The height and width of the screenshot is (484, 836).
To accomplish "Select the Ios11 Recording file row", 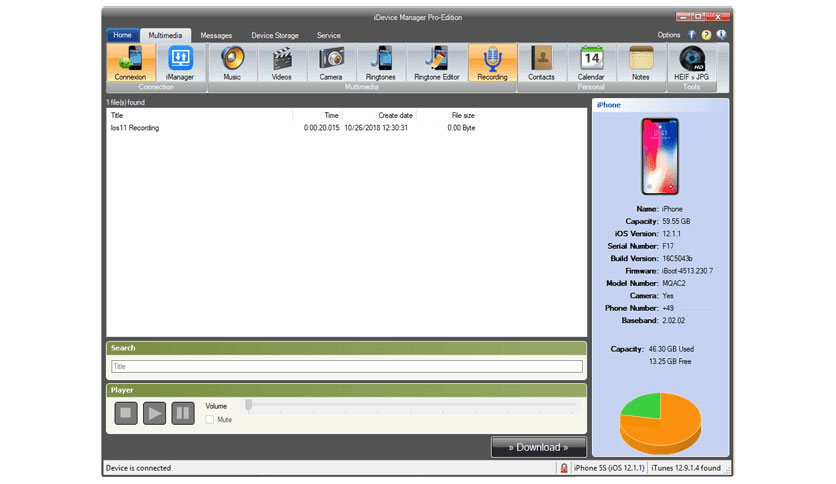I will [293, 128].
